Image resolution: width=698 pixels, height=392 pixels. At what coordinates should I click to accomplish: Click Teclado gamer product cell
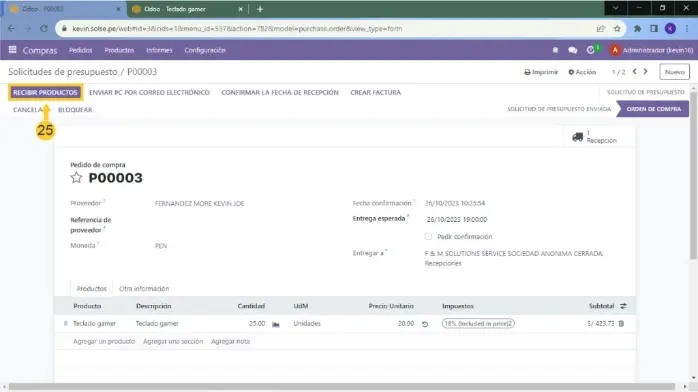94,323
